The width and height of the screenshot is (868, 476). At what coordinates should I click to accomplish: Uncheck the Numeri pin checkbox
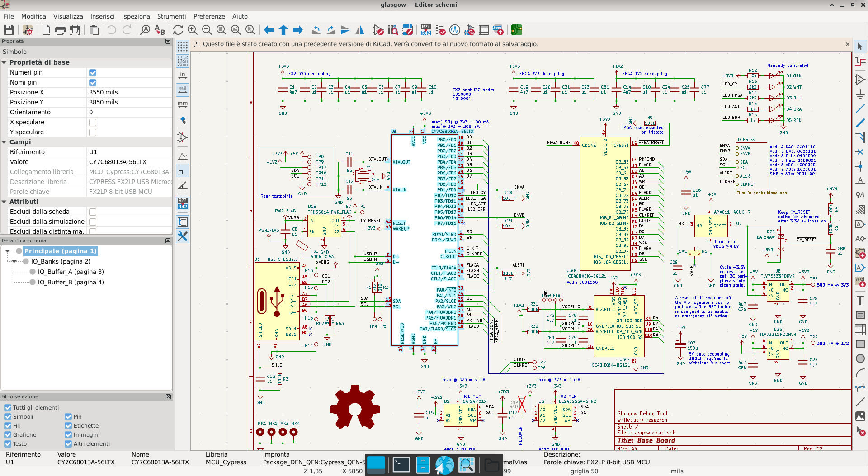(x=93, y=73)
